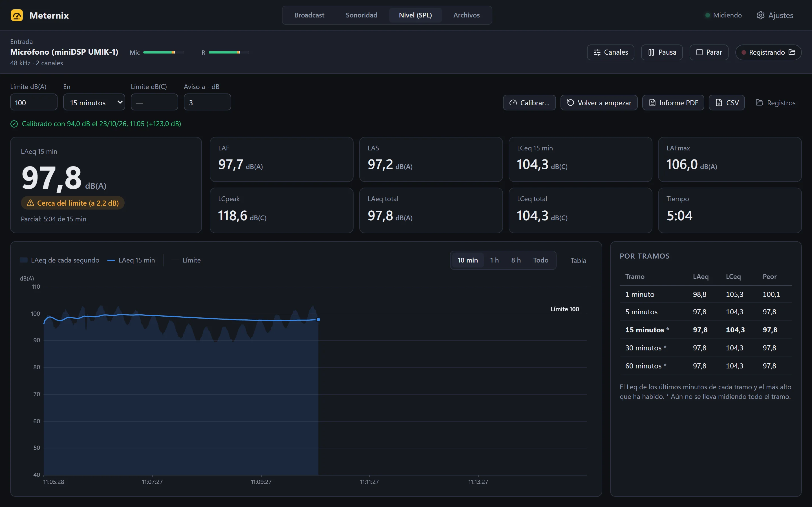Open calibration via the Calibrar gauge icon

(513, 103)
